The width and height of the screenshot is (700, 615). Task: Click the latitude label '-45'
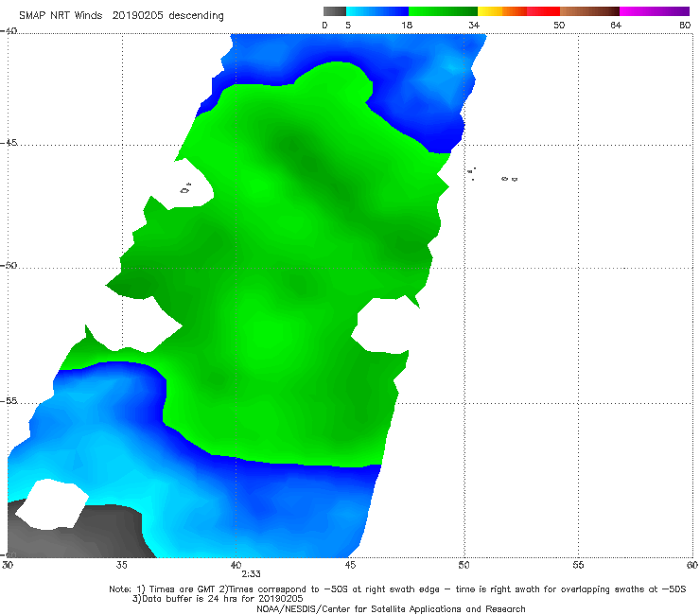point(9,143)
